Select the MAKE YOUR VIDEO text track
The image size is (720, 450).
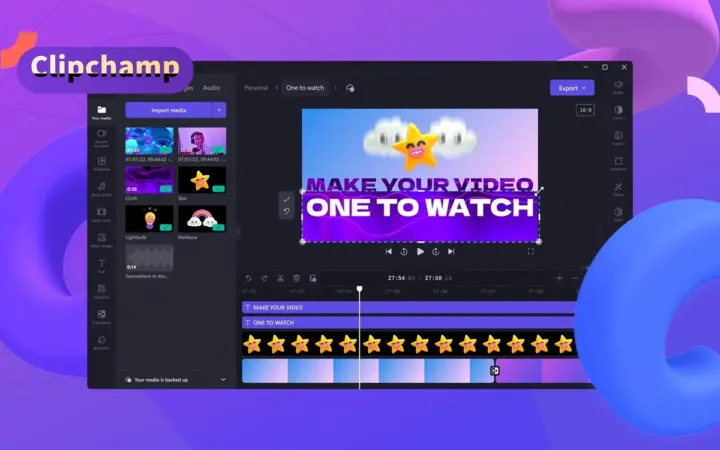point(409,308)
